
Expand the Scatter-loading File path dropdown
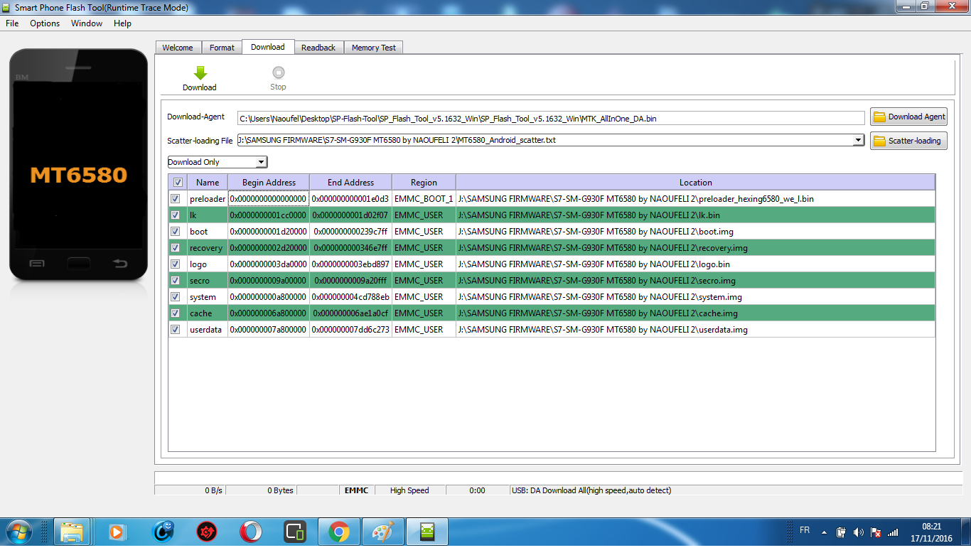pos(859,140)
